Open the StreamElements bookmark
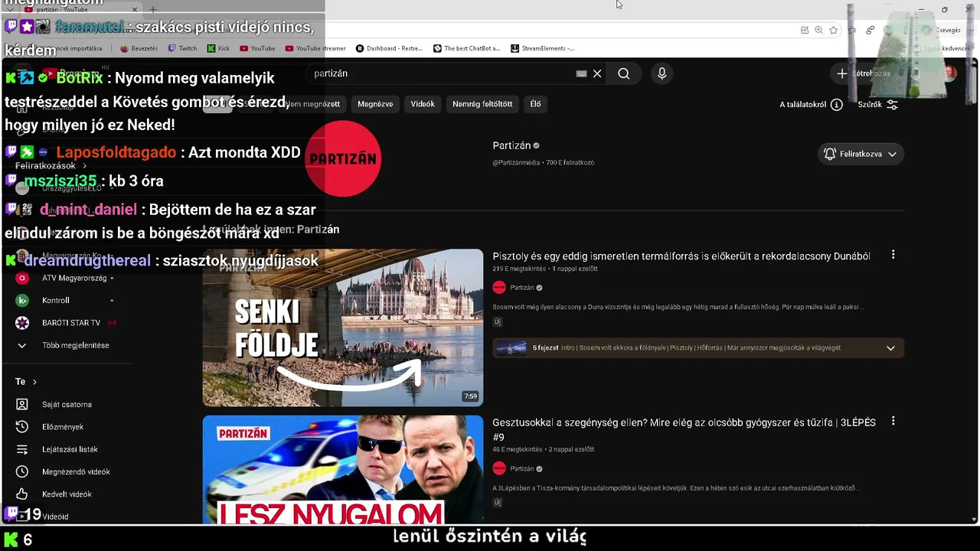 point(542,48)
